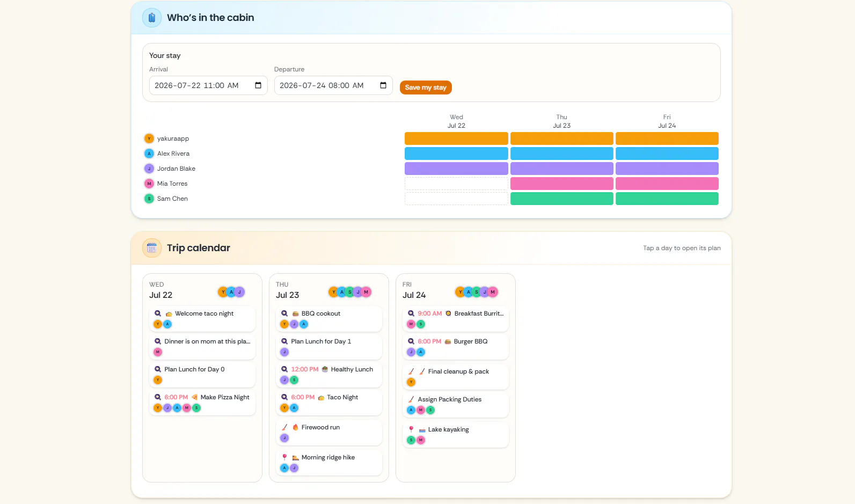Click the Sam Chen avatar in cabin list
This screenshot has width=855, height=504.
tap(149, 199)
